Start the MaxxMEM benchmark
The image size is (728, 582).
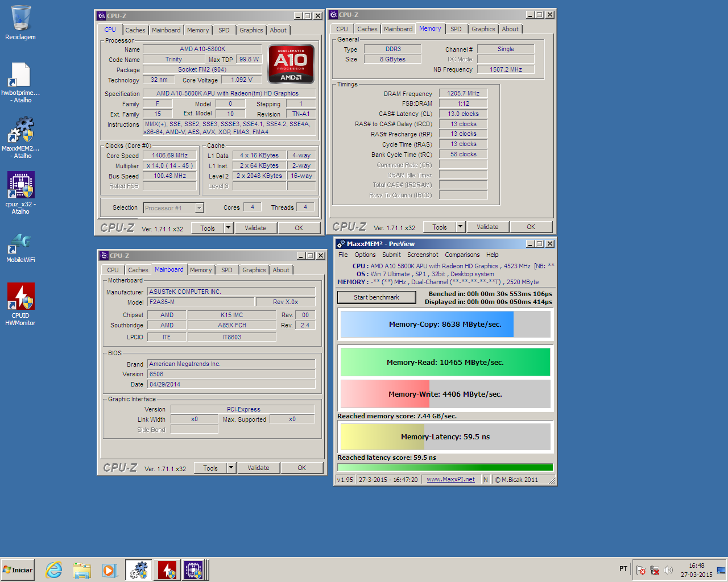pyautogui.click(x=377, y=297)
